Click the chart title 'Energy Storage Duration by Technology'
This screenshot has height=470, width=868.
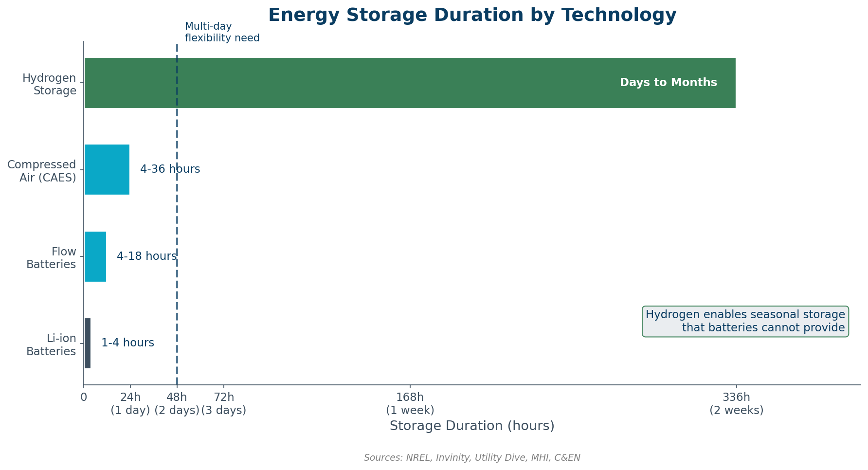pos(472,16)
